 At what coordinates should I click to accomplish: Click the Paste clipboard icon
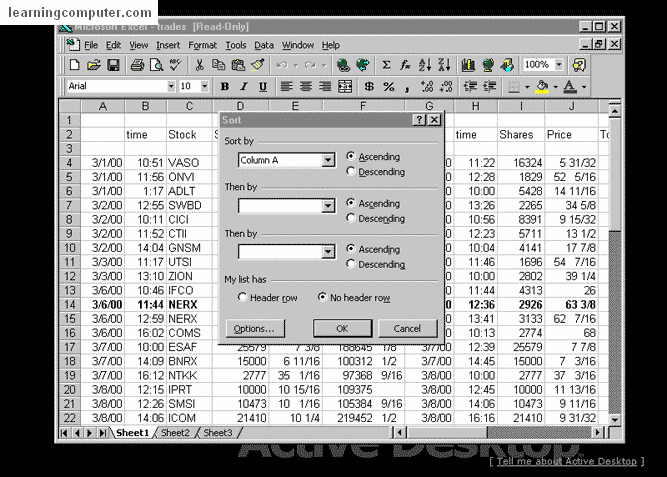[238, 65]
